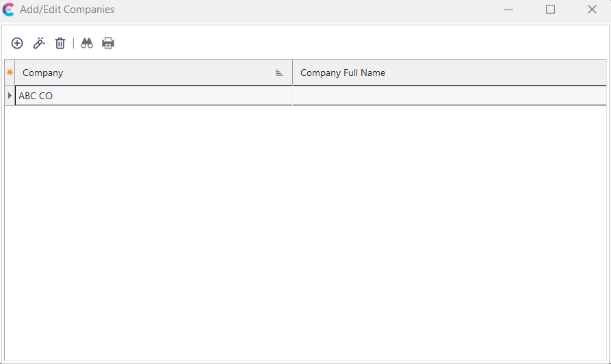Click the circled plus Add icon

(x=17, y=43)
